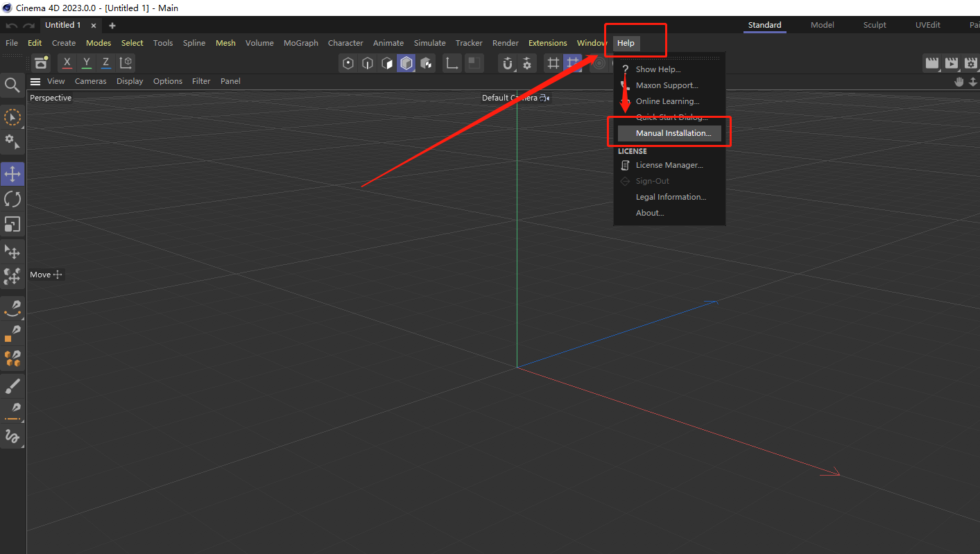980x554 pixels.
Task: Toggle the X axis lock
Action: (67, 62)
